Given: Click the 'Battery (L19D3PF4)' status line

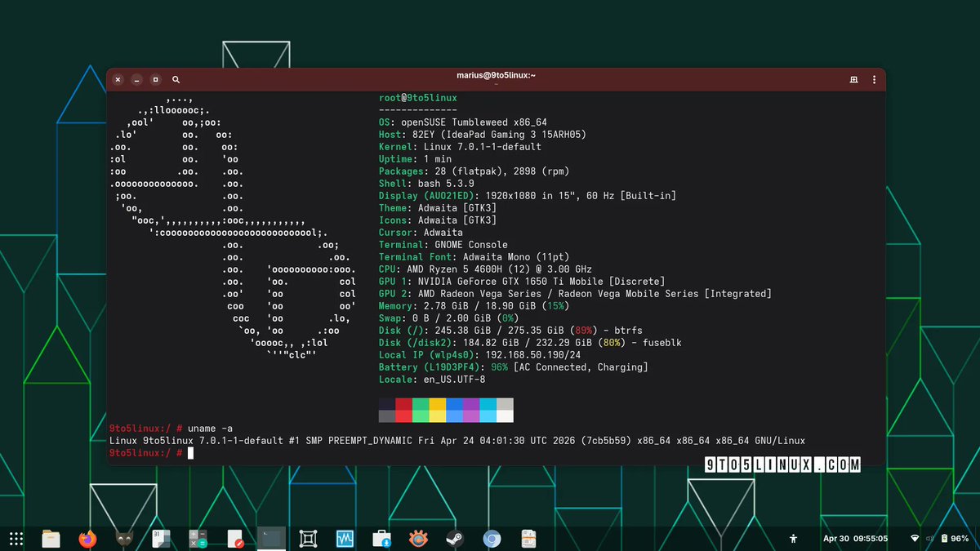Looking at the screenshot, I should [513, 367].
